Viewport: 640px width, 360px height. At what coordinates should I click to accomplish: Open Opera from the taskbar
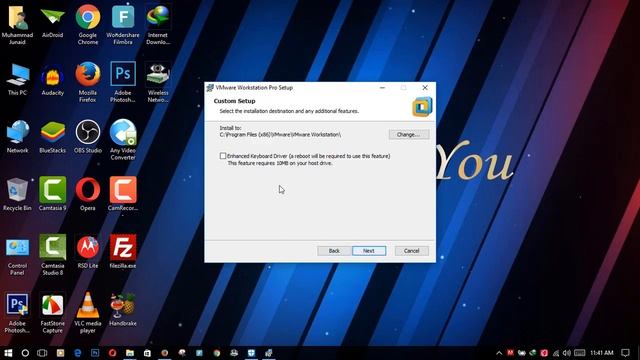coord(112,353)
